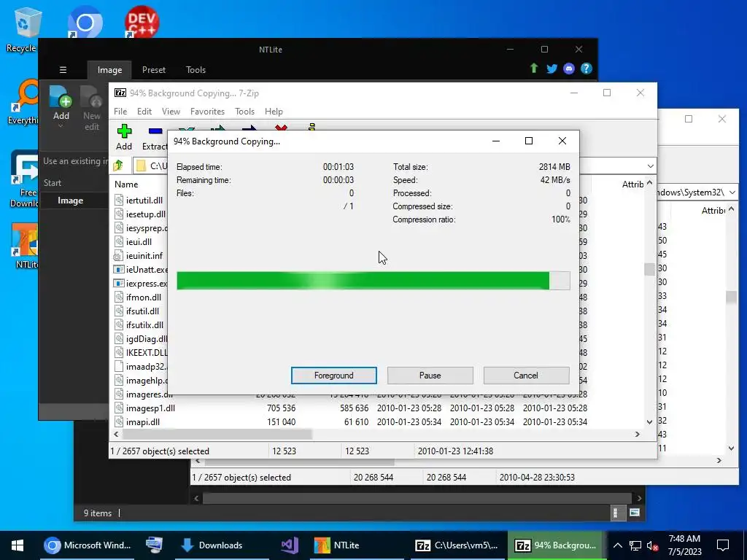Click the muted speaker tray icon
This screenshot has width=747, height=560.
(x=652, y=545)
